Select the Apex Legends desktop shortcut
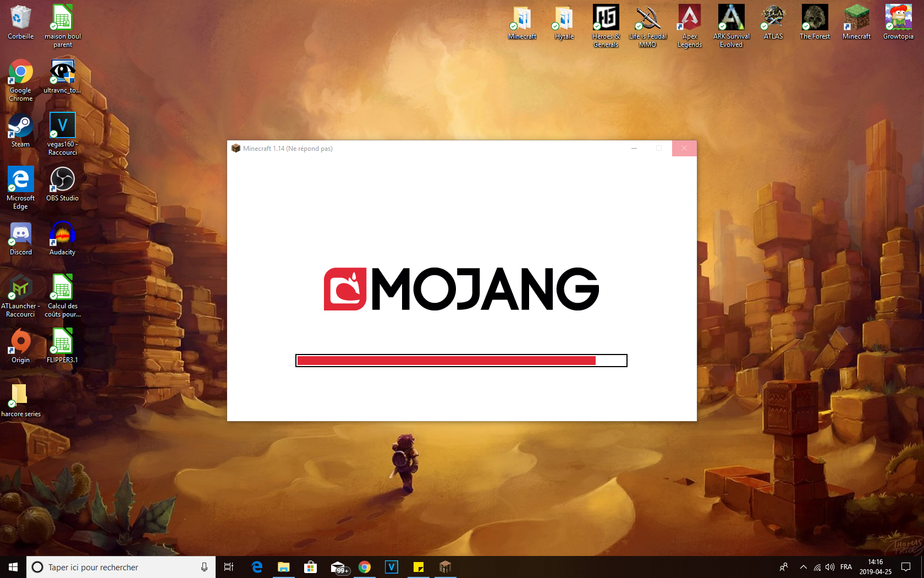Viewport: 924px width, 578px height. pos(689,26)
